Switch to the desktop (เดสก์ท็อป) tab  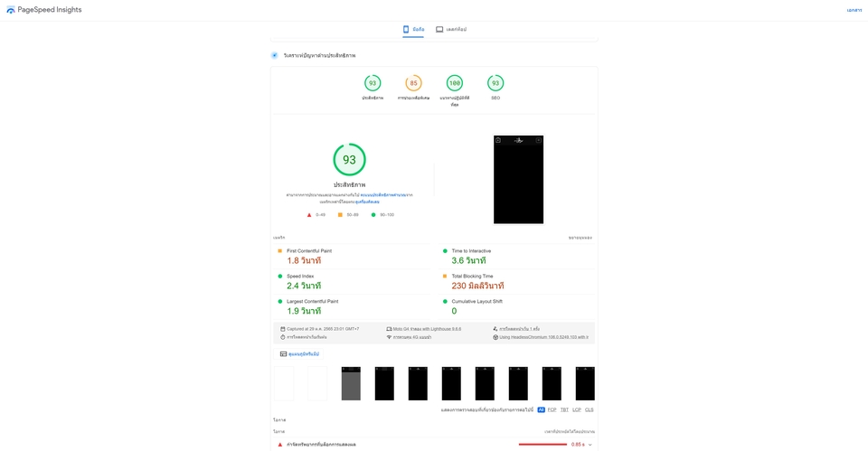click(x=450, y=29)
